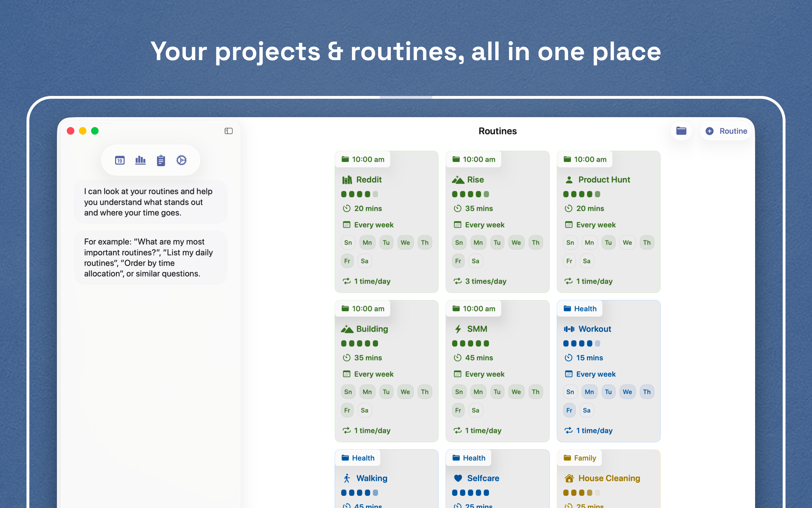The width and height of the screenshot is (812, 508).
Task: Toggle Th day on the SMM card
Action: click(535, 392)
